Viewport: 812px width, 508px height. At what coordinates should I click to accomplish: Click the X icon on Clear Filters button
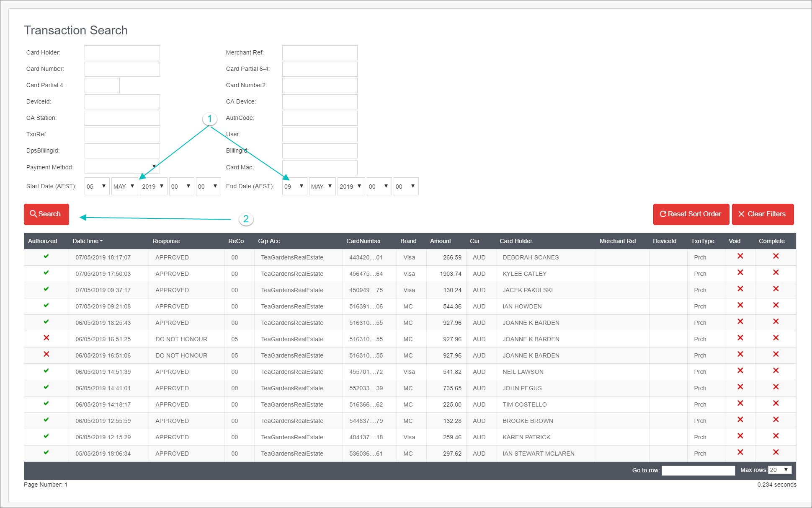pyautogui.click(x=742, y=214)
